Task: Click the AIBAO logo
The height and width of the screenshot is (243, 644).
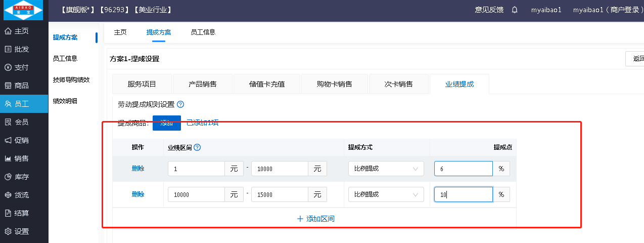Action: pyautogui.click(x=23, y=10)
